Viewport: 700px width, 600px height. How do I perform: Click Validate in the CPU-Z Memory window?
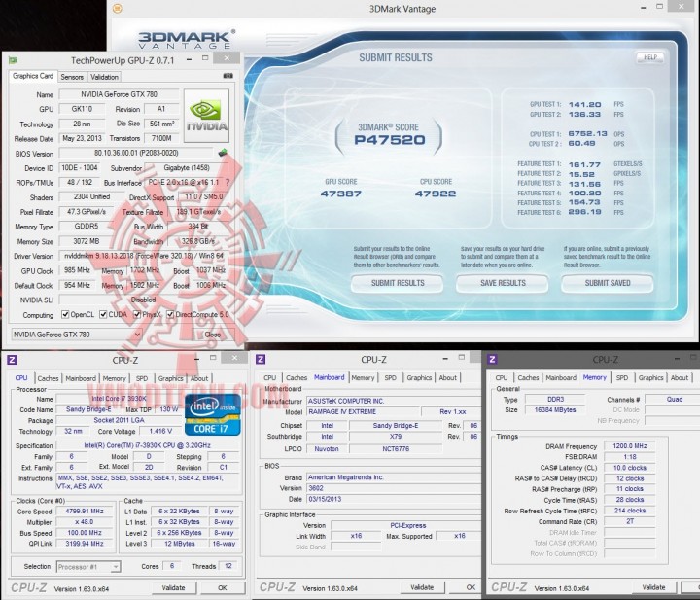(653, 587)
